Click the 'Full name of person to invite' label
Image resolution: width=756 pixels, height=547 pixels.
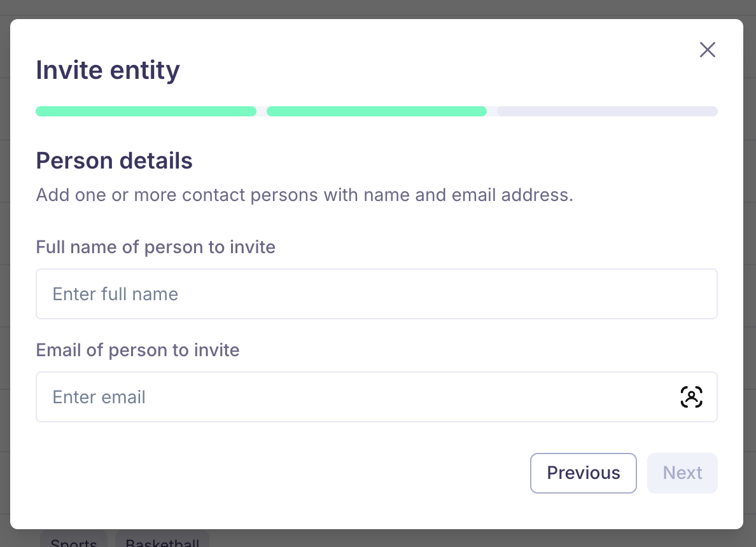point(156,247)
